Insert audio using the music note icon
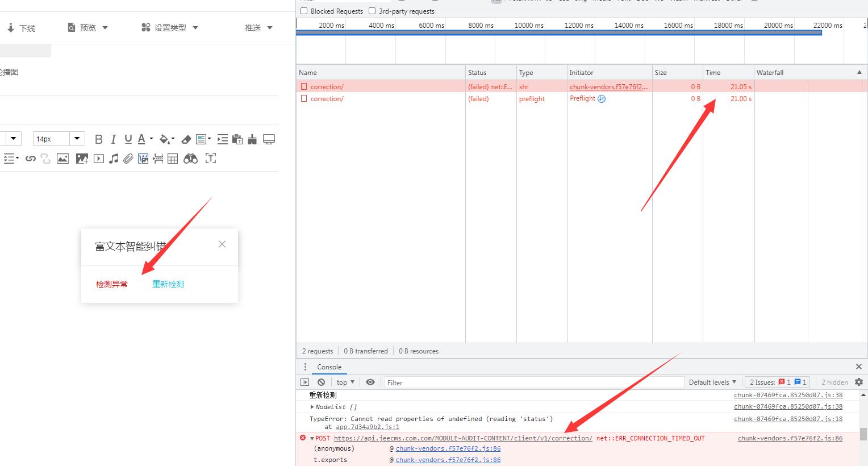 (x=114, y=159)
